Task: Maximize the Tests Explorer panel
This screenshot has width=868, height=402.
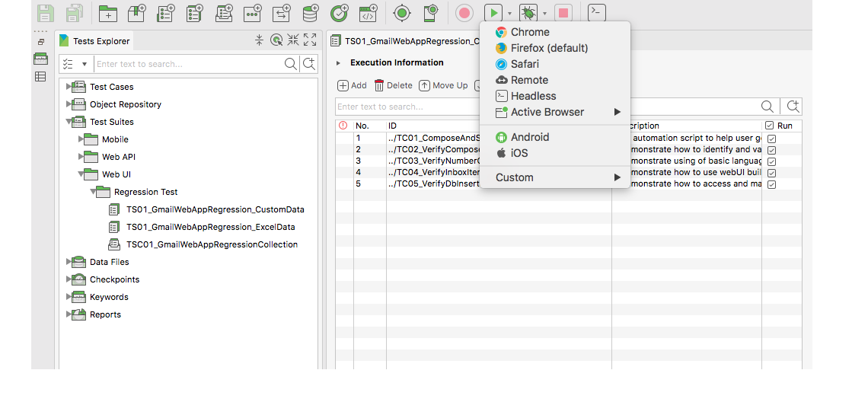Action: 310,40
